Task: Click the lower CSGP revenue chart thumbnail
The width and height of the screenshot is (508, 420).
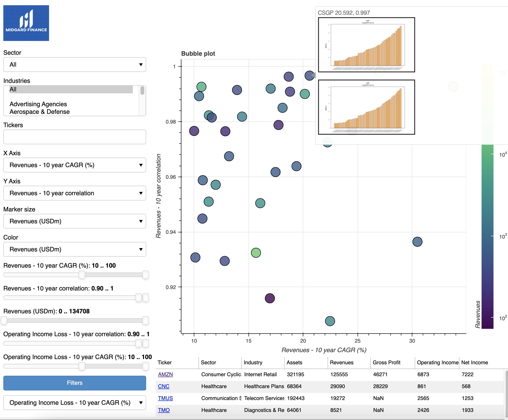Action: point(366,107)
